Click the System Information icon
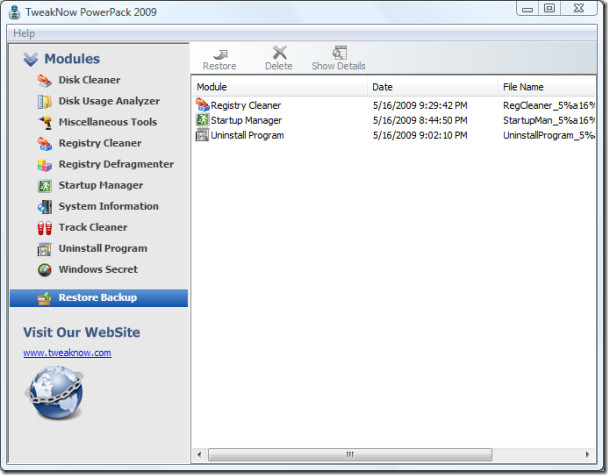Image resolution: width=608 pixels, height=475 pixels. coord(45,207)
